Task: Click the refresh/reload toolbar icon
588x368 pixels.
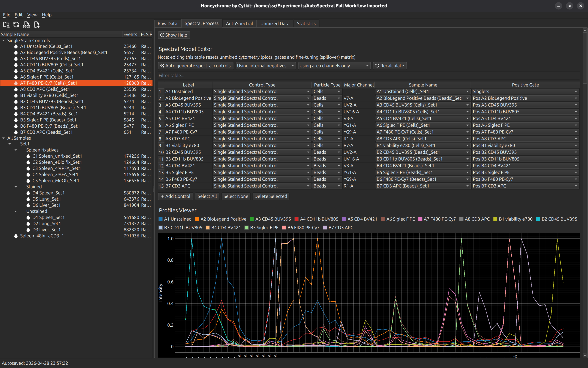Action: pyautogui.click(x=16, y=25)
